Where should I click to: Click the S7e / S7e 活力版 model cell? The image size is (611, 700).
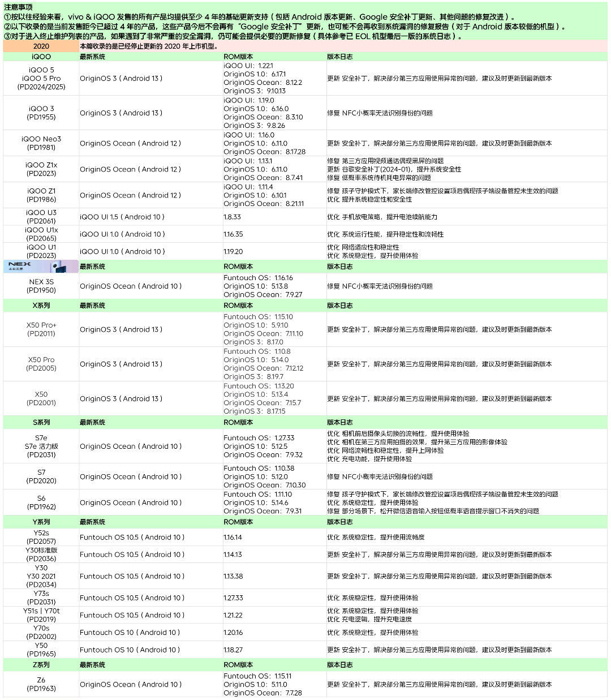(x=41, y=446)
